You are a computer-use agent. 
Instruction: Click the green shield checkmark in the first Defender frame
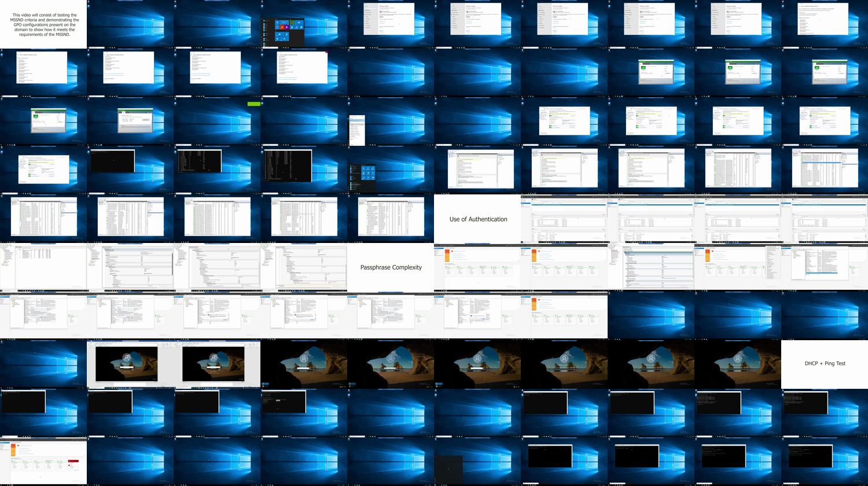[643, 68]
